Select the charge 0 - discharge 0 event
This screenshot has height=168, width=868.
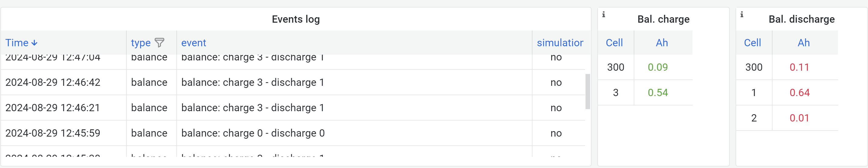coord(253,133)
